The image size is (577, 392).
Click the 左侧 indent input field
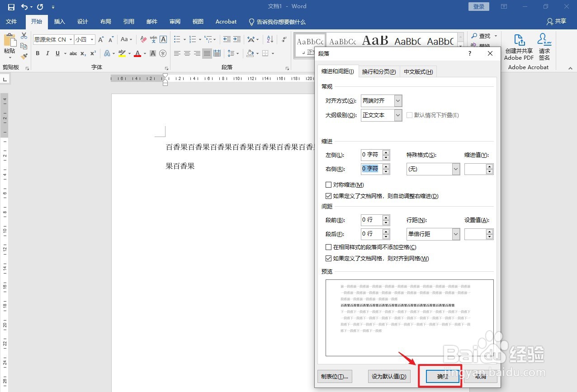(x=372, y=155)
